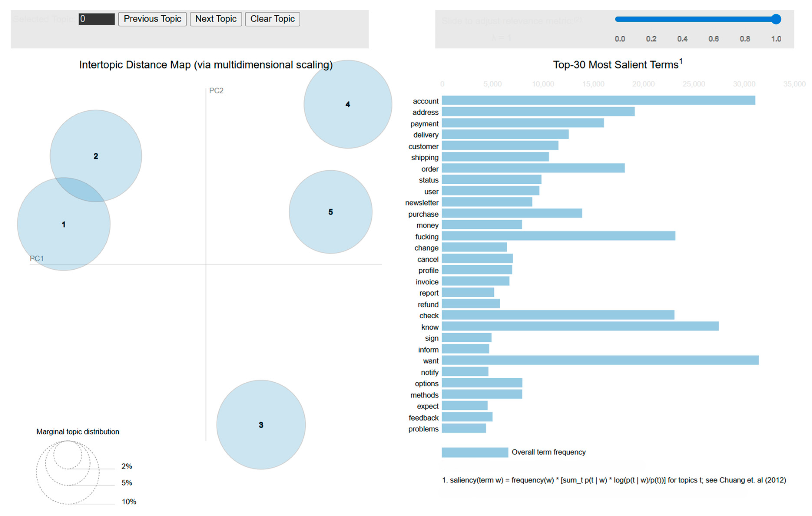Click the relevance metric slider handle
812x516 pixels.
(776, 19)
